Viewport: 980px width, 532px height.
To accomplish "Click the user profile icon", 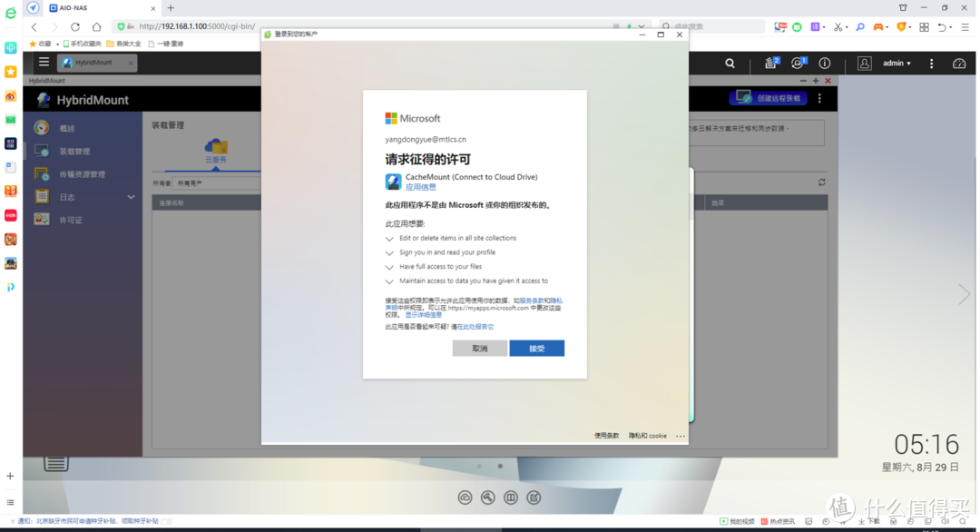I will coord(865,64).
